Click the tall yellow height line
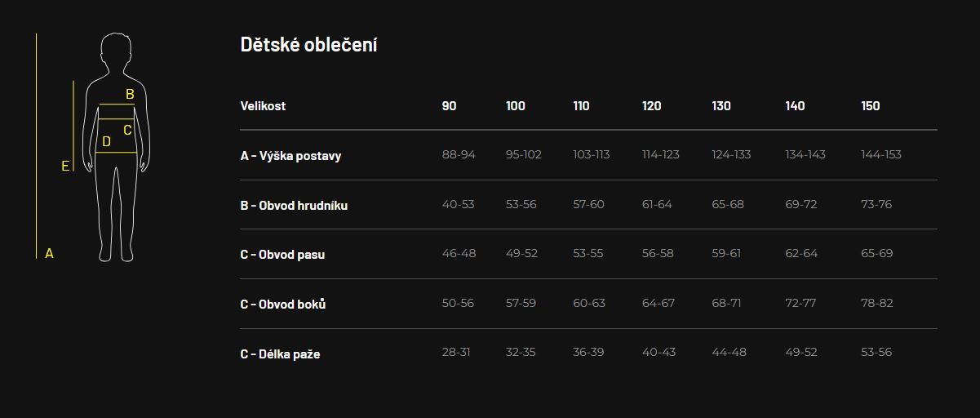Image resolution: width=980 pixels, height=418 pixels. (x=37, y=146)
